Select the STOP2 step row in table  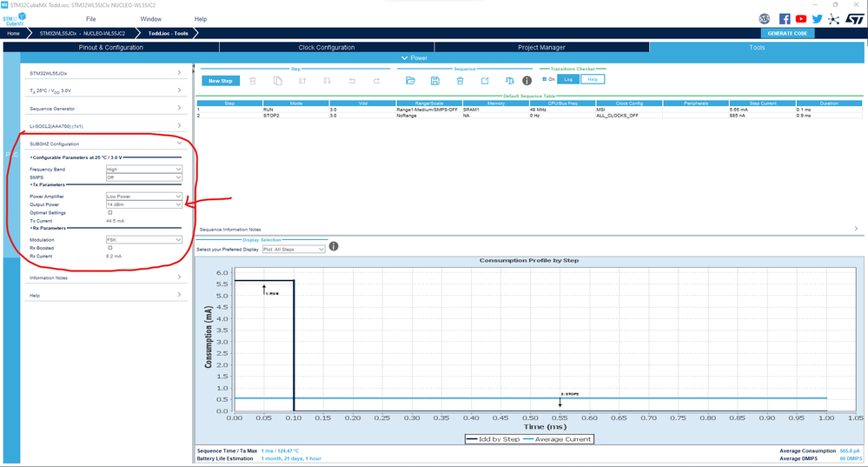[x=529, y=116]
